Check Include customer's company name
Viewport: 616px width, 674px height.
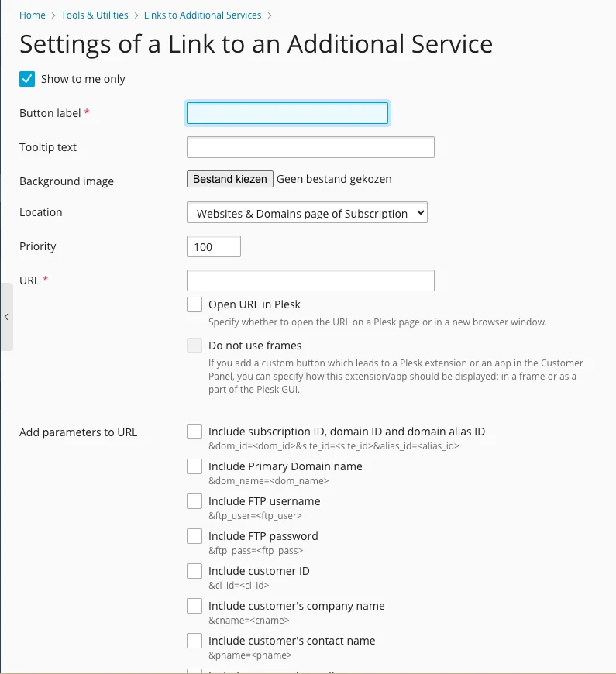point(194,606)
